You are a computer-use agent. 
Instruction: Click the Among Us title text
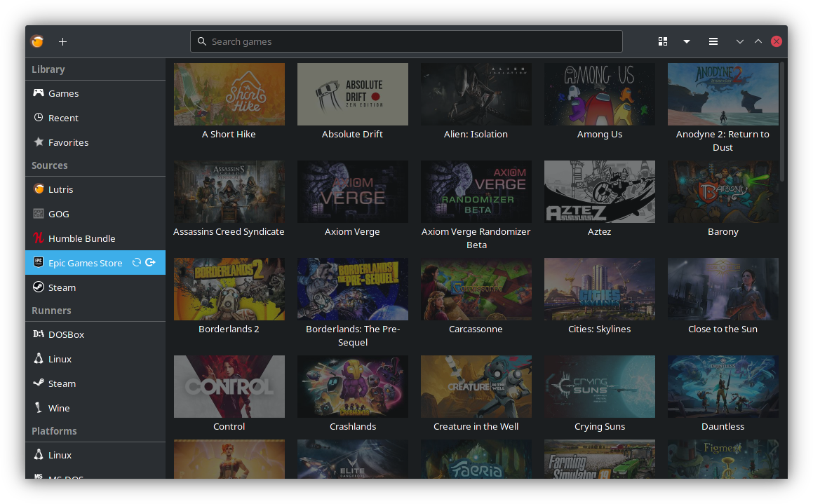click(599, 134)
